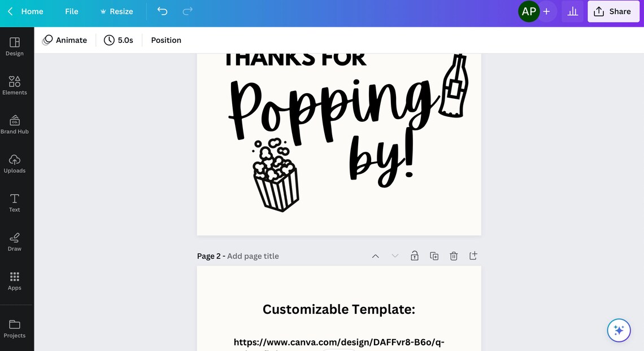Click the Add page title field

pyautogui.click(x=253, y=256)
